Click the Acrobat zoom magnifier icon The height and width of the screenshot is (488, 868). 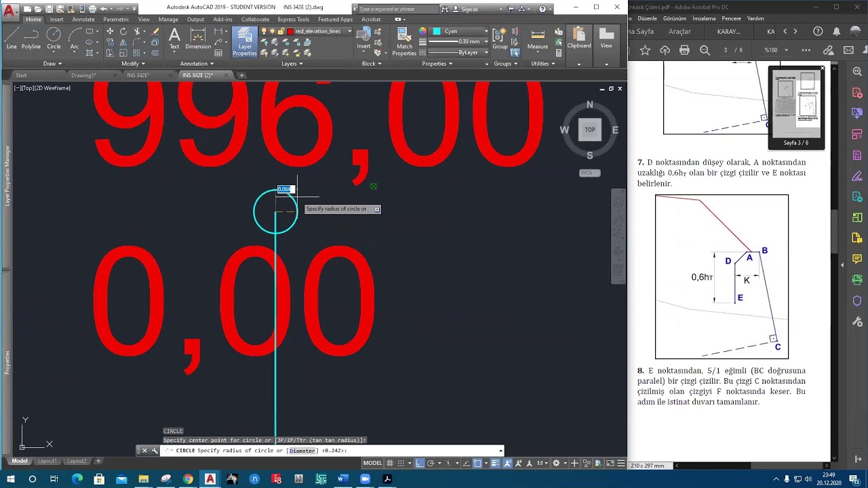(705, 50)
